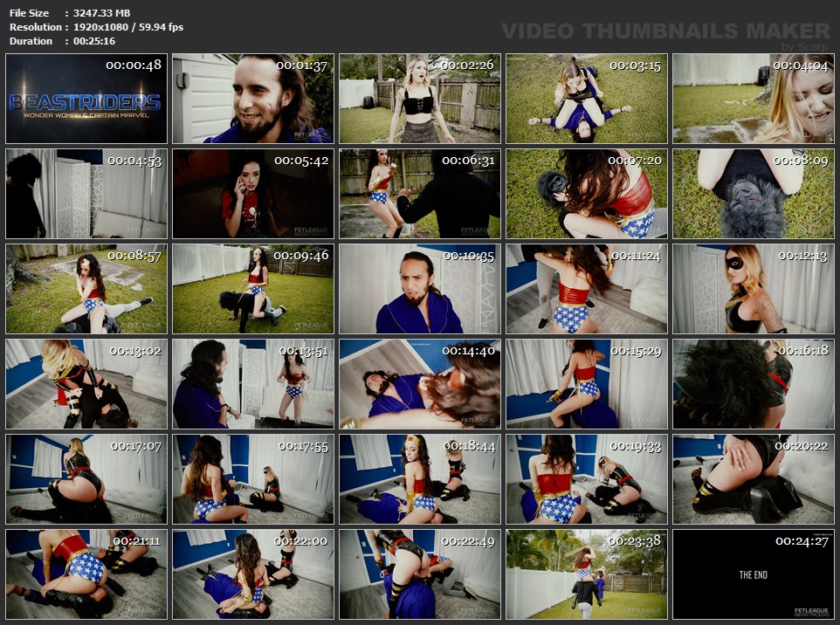Open the frame at 00:02:26

coord(420,99)
